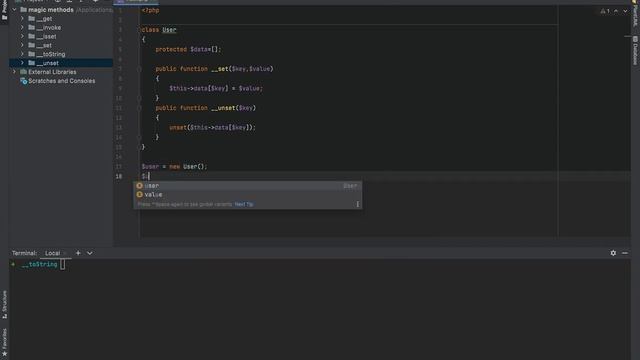Viewport: 640px width, 360px height.
Task: Click the User class name in editor
Action: [x=169, y=30]
